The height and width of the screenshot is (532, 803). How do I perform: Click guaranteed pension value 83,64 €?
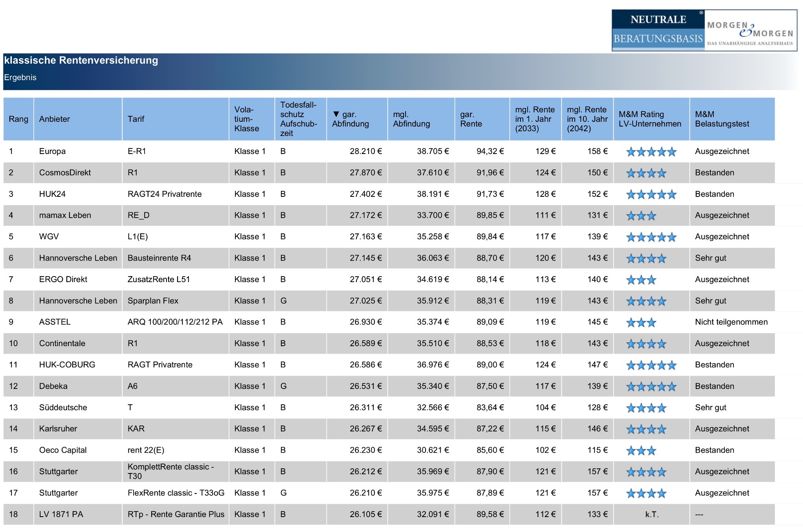490,407
